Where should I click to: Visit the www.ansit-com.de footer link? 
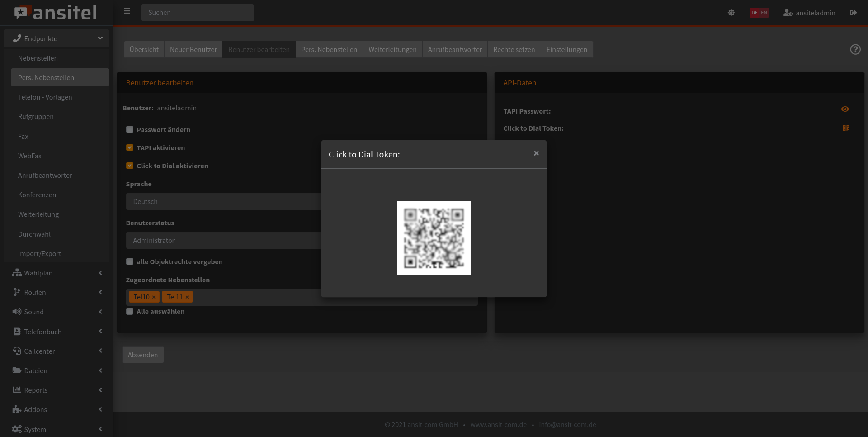pos(499,425)
